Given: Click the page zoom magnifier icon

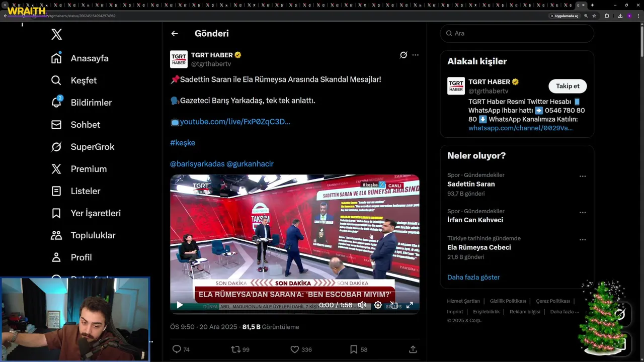Looking at the screenshot, I should tap(586, 16).
